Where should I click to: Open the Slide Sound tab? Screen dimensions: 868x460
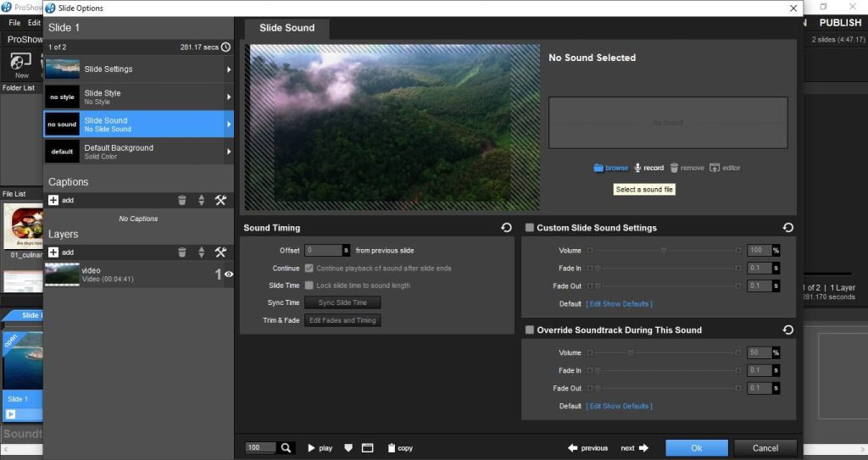coord(287,28)
